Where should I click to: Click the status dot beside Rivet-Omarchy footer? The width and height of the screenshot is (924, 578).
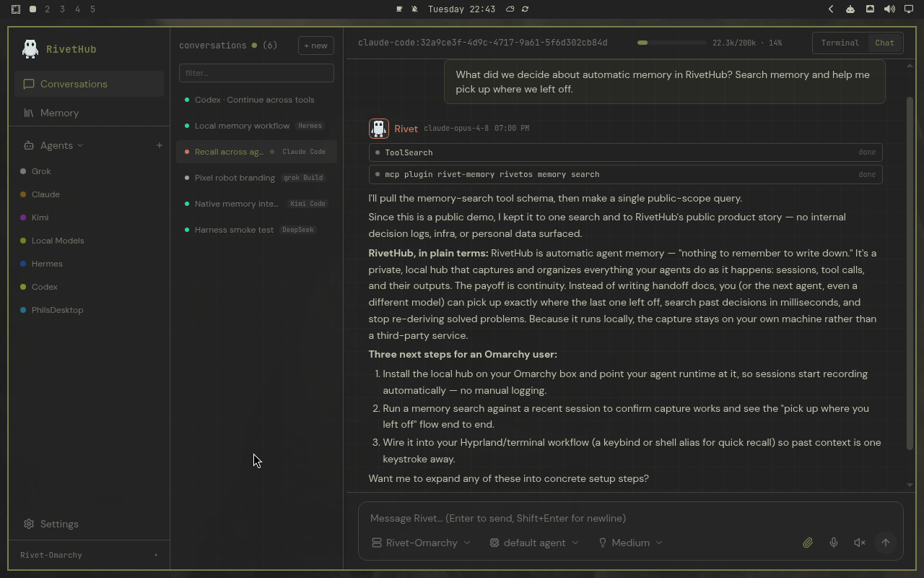[156, 555]
